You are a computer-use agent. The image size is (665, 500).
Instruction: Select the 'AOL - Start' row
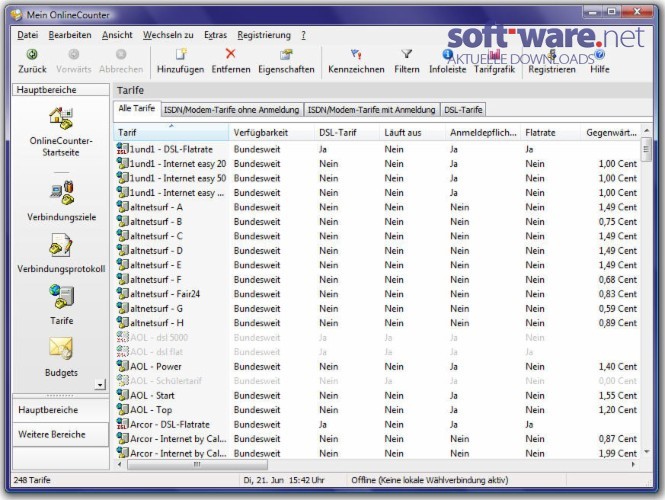pyautogui.click(x=377, y=395)
